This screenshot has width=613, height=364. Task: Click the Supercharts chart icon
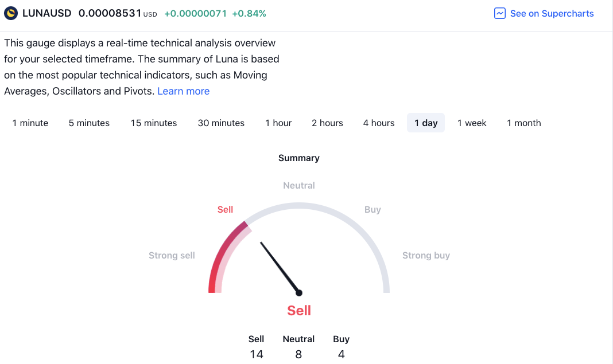(499, 13)
